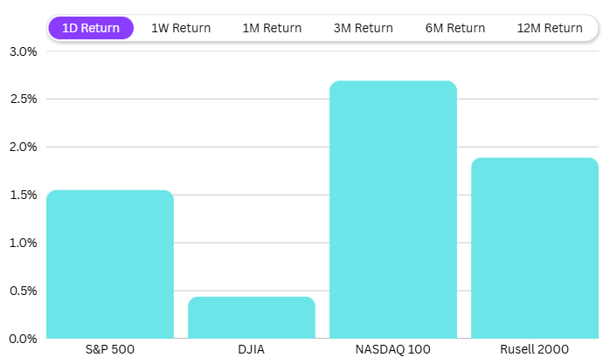
Task: Show the 3M Return view
Action: pyautogui.click(x=364, y=28)
